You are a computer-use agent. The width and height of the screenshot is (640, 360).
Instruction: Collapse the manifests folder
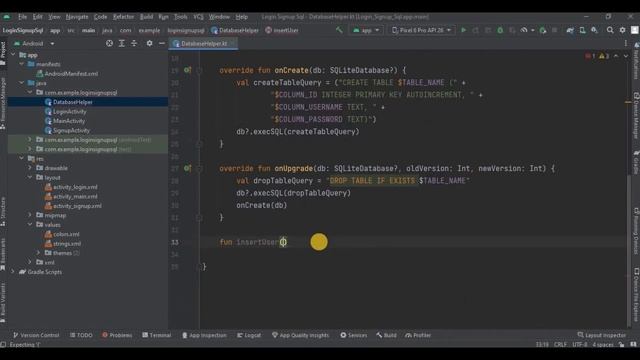[x=22, y=64]
